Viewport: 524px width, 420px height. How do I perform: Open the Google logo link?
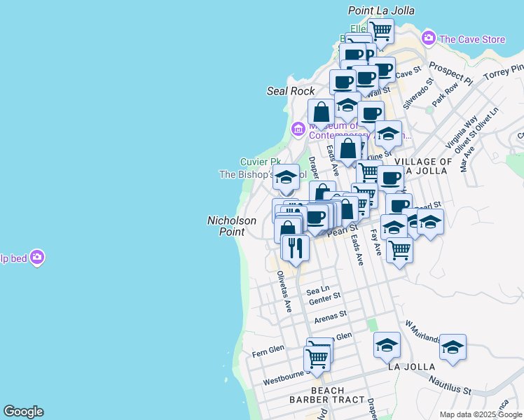24,412
